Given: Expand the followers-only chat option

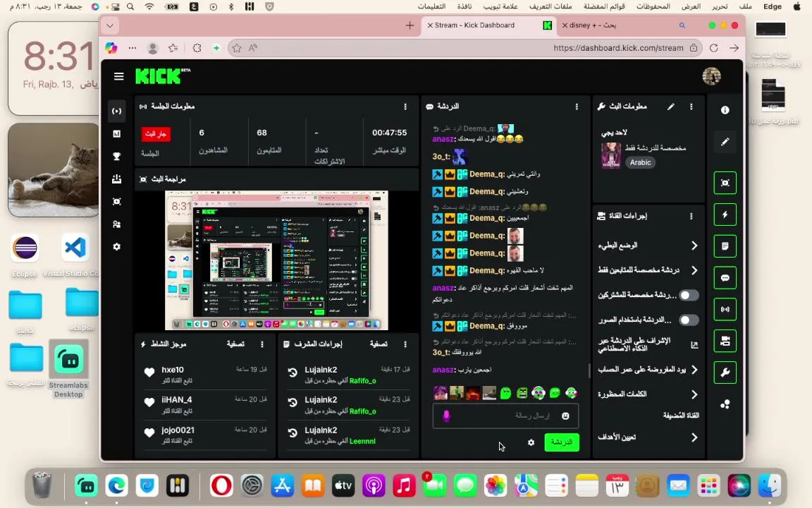Looking at the screenshot, I should tap(648, 270).
